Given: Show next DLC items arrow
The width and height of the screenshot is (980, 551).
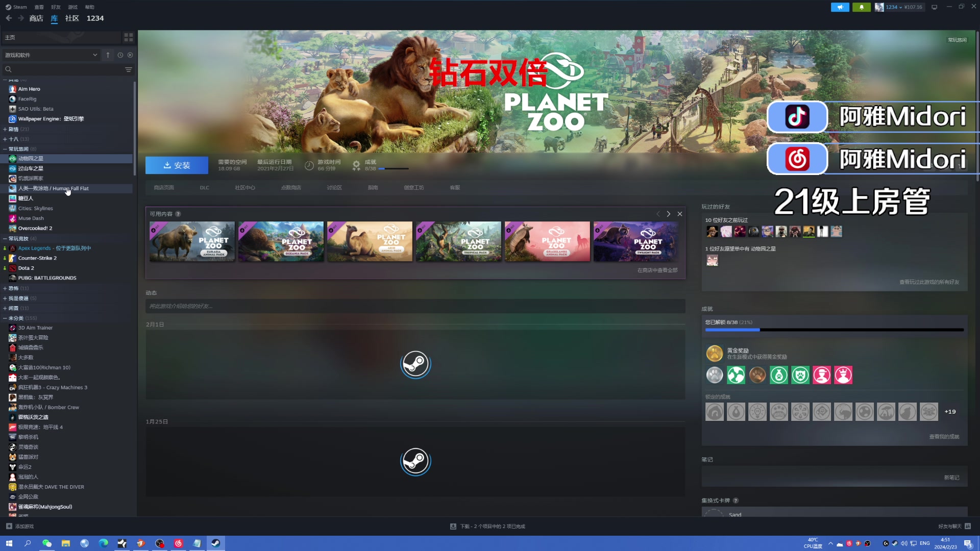Looking at the screenshot, I should click(669, 214).
